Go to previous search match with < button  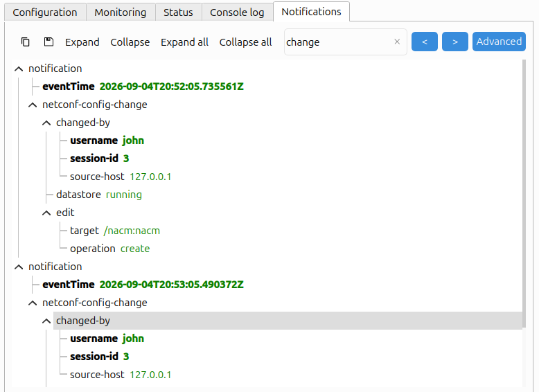point(425,42)
